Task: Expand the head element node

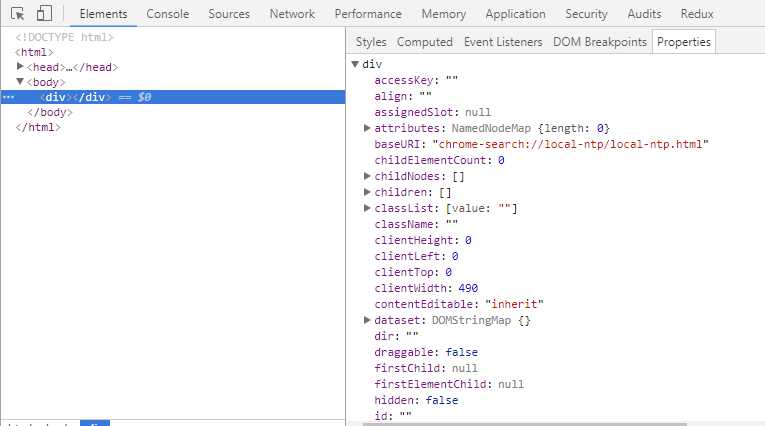Action: pos(20,66)
